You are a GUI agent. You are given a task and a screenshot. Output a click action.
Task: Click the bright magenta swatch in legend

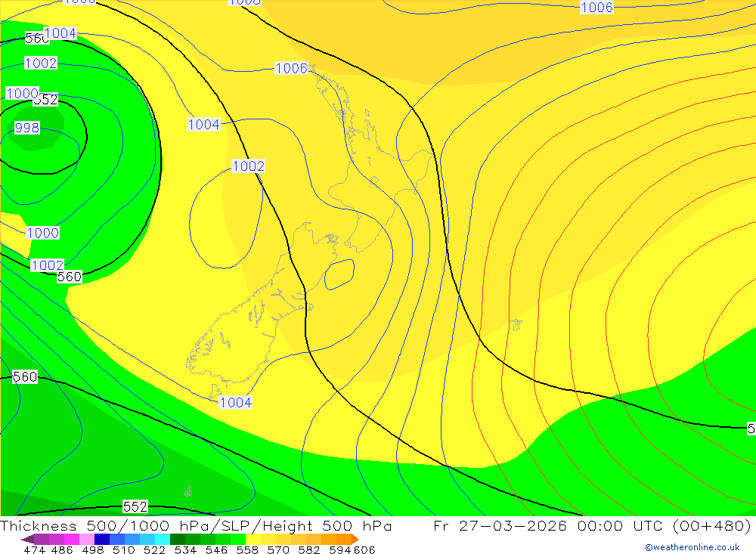tap(72, 539)
